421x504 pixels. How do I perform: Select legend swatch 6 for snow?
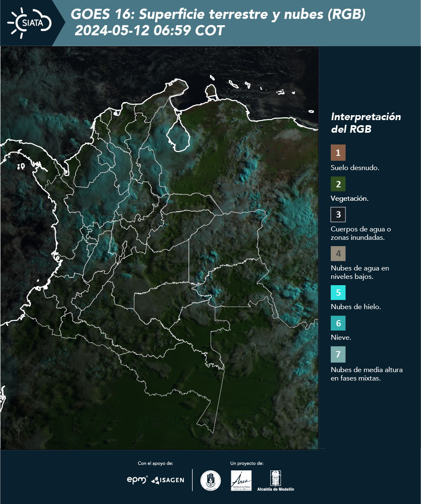click(x=338, y=324)
